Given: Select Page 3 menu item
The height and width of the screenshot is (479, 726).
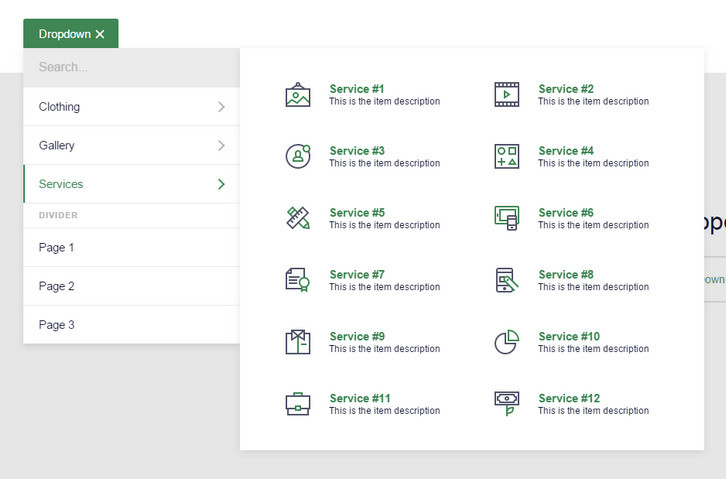Looking at the screenshot, I should [57, 325].
